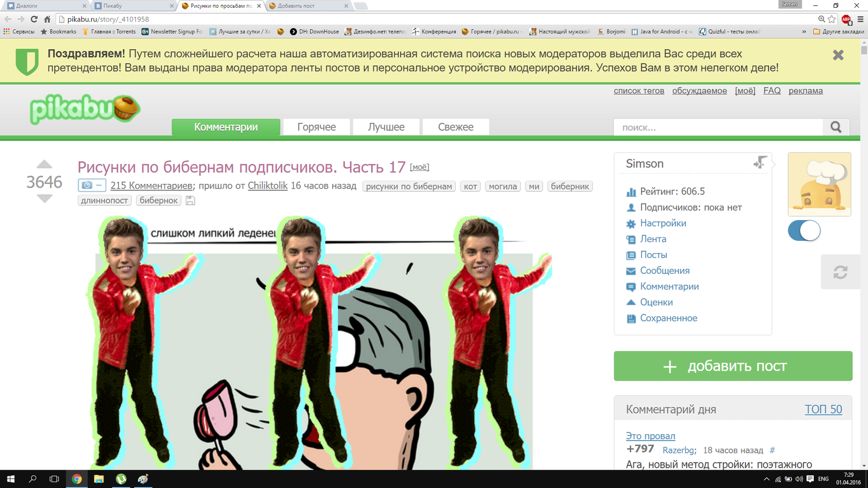
Task: Select the бибернок tag
Action: pos(158,200)
